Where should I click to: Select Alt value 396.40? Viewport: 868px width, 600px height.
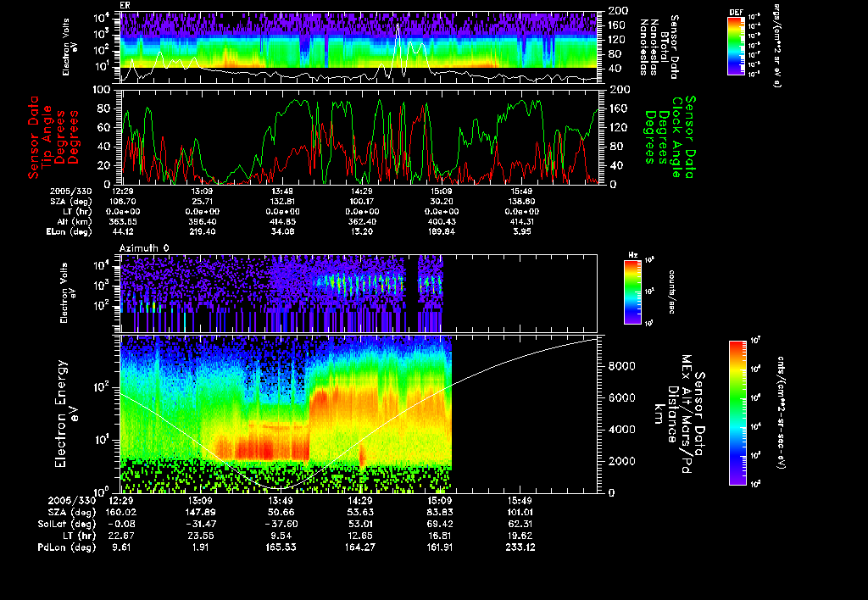pyautogui.click(x=203, y=221)
